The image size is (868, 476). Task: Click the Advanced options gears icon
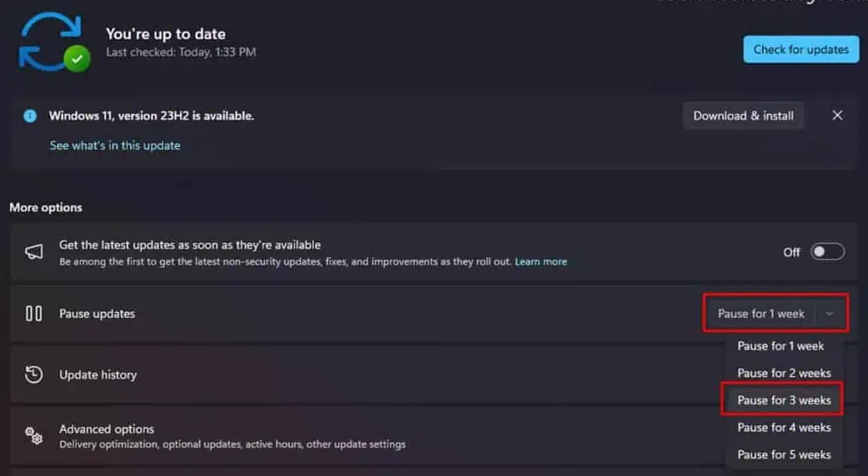point(33,436)
